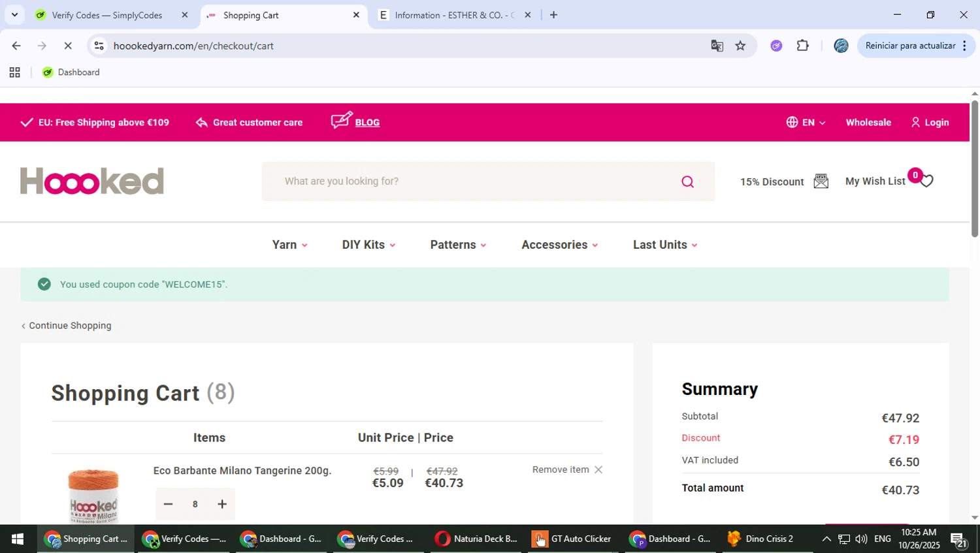Click the language globe icon
Screen dimensions: 980x553
tap(792, 122)
